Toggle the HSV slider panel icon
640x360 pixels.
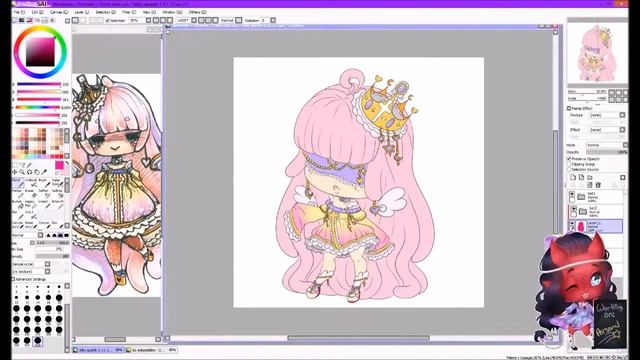coord(29,20)
